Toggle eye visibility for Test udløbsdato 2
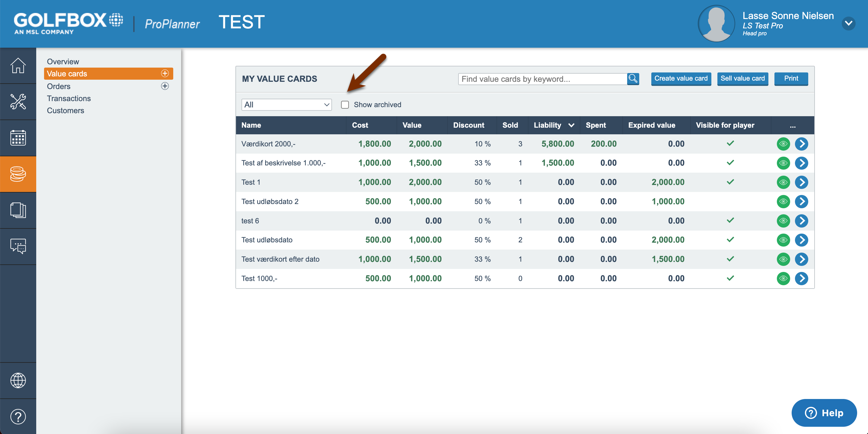 pos(783,202)
